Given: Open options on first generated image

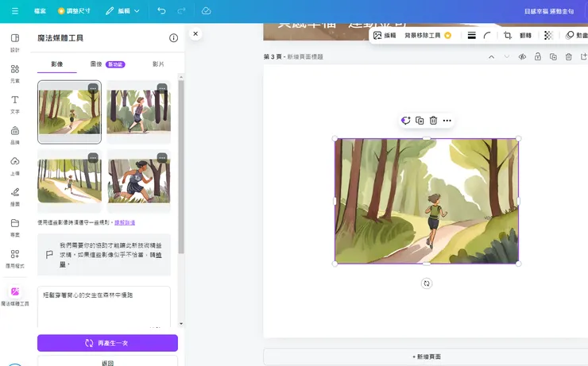Looking at the screenshot, I should tap(93, 88).
